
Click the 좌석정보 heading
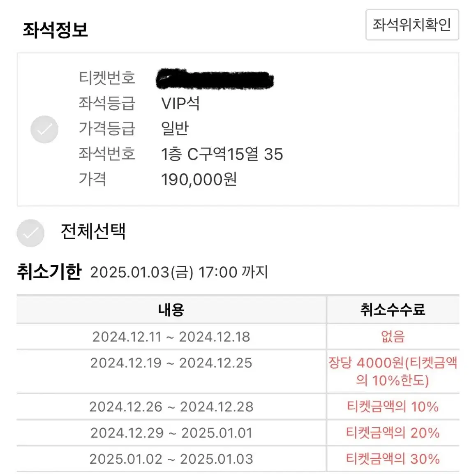click(x=55, y=30)
